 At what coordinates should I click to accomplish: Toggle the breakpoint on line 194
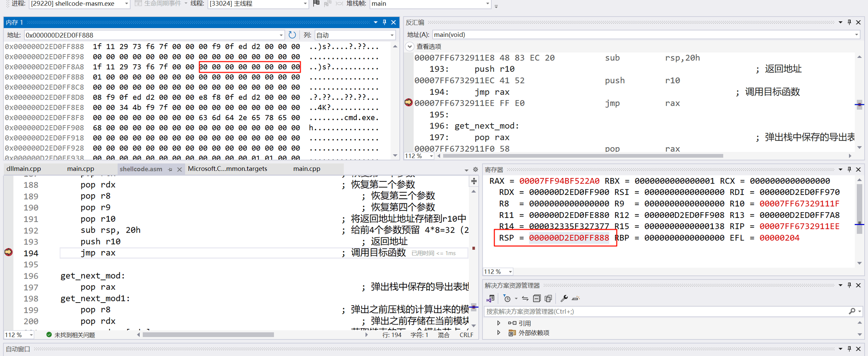tap(8, 253)
